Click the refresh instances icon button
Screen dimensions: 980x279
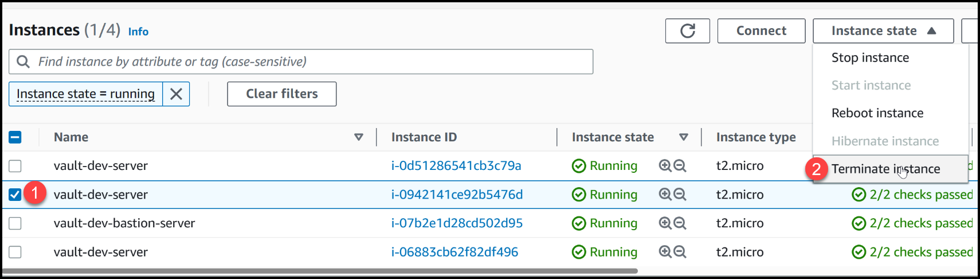coord(687,31)
